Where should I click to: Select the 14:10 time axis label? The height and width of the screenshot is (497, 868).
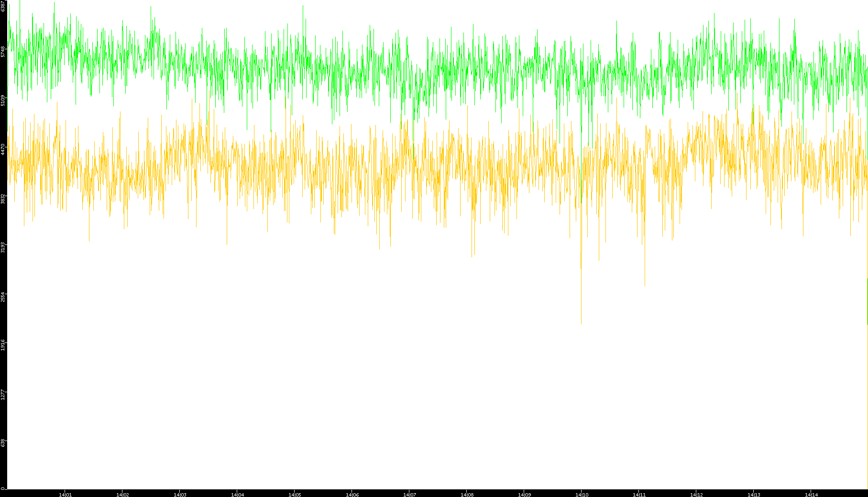582,494
